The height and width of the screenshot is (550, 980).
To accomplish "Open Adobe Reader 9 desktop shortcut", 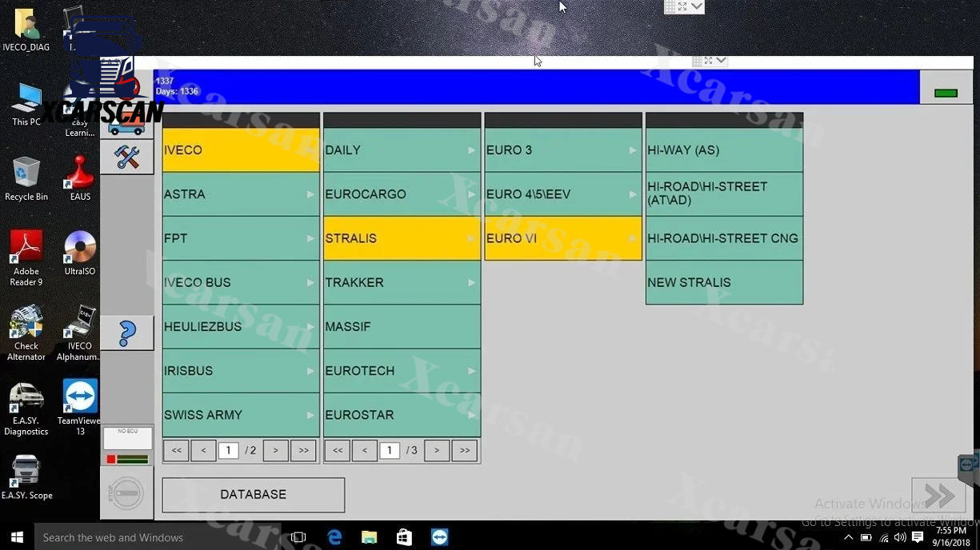I will tap(26, 258).
